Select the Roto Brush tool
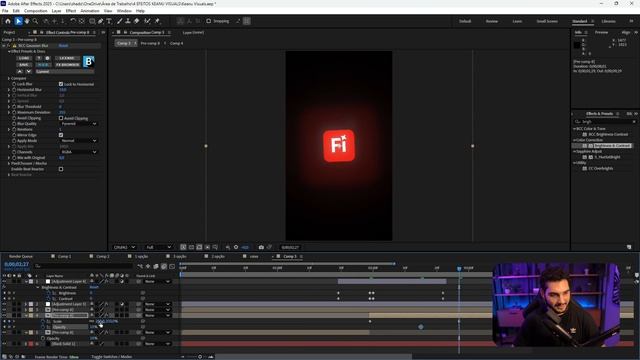Screen dimensions: 640x360 tap(147, 21)
